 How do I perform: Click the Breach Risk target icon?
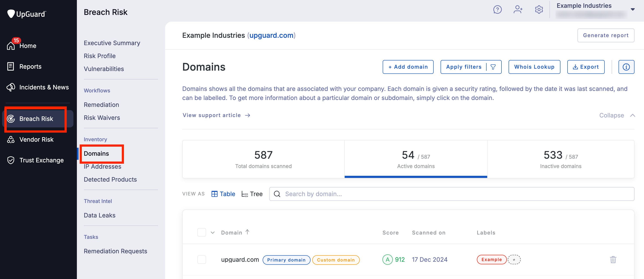tap(11, 119)
